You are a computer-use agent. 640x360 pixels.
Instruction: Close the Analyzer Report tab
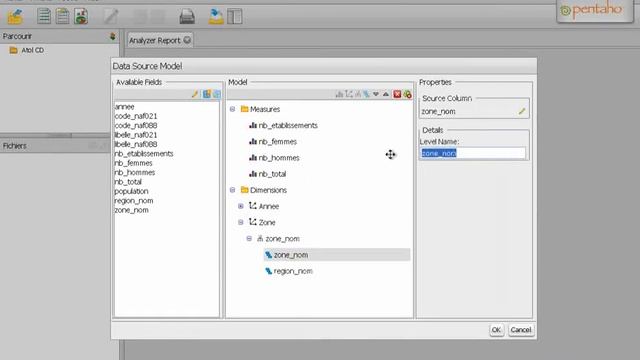click(187, 40)
